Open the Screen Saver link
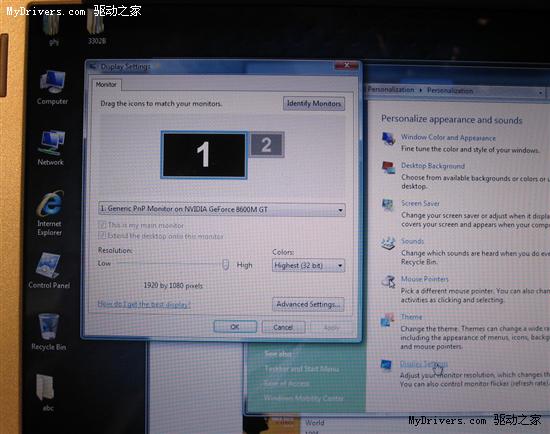 [x=420, y=203]
